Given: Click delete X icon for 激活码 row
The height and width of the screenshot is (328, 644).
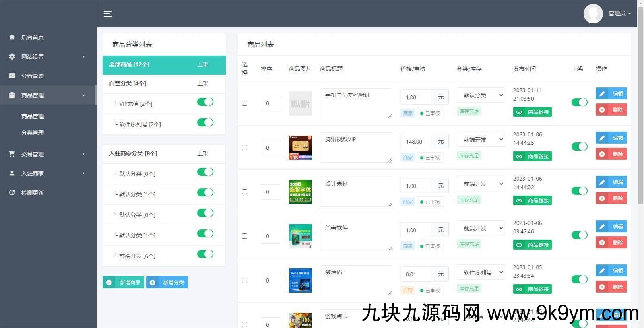Looking at the screenshot, I should pyautogui.click(x=602, y=287).
